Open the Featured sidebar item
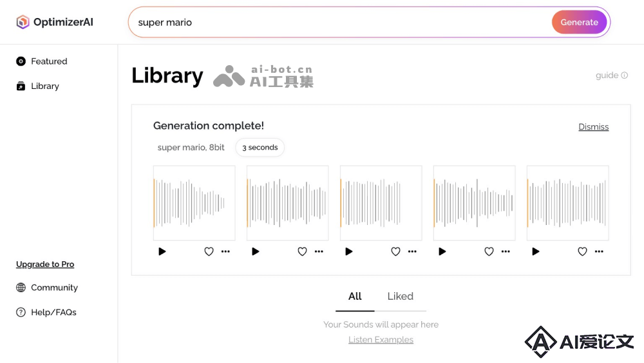Viewport: 644px width, 363px height. coord(41,61)
